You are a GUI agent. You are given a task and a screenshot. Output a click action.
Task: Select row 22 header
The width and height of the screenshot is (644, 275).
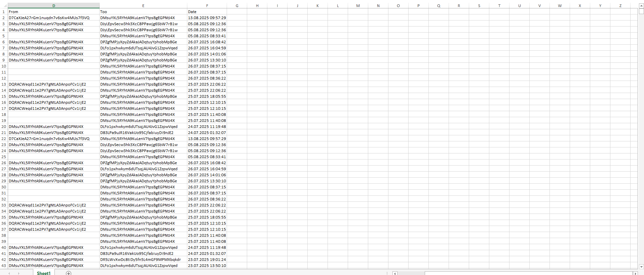(x=4, y=139)
